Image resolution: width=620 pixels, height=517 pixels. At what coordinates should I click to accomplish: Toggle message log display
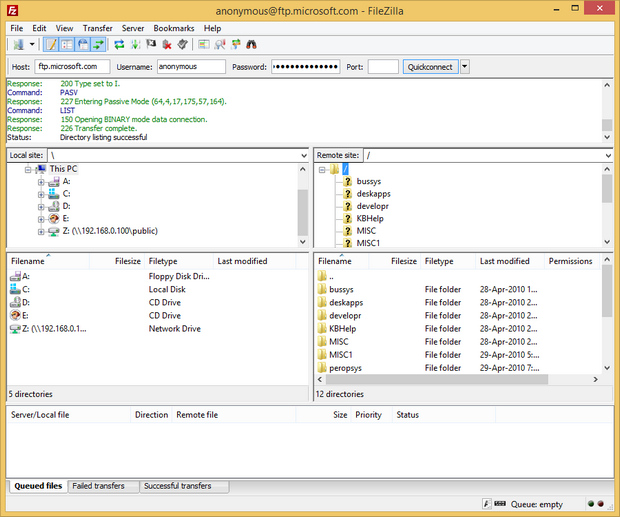click(51, 45)
